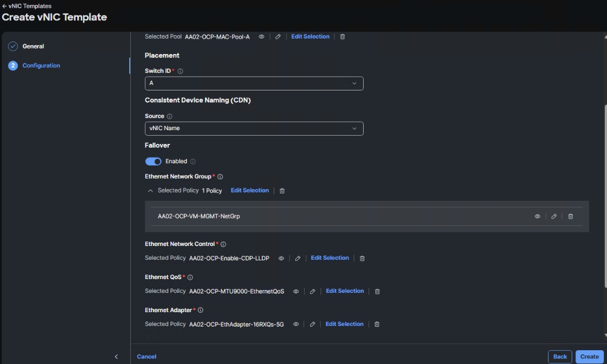The image size is (607, 364).
Task: Edit the AA02-OCP-MTU9000-EthernetQoS policy
Action: pyautogui.click(x=313, y=291)
